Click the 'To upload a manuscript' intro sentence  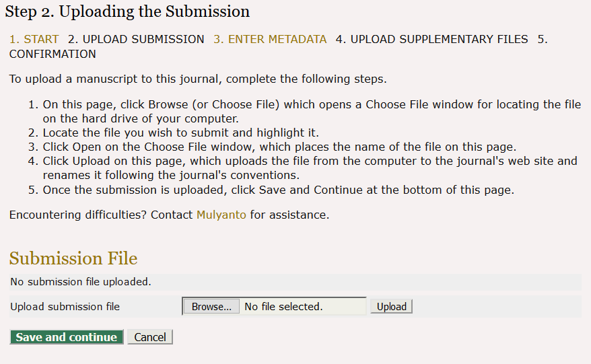click(x=198, y=79)
